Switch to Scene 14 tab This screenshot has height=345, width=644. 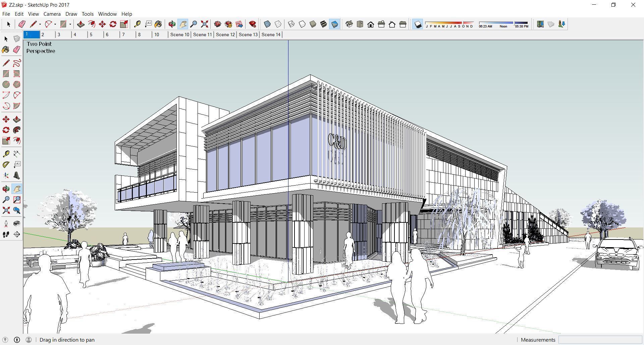(x=271, y=34)
